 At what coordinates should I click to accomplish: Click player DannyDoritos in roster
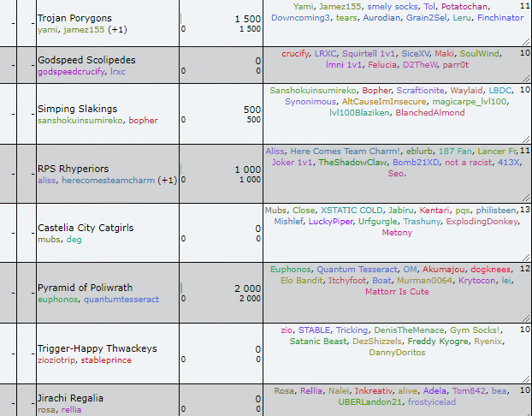(397, 352)
